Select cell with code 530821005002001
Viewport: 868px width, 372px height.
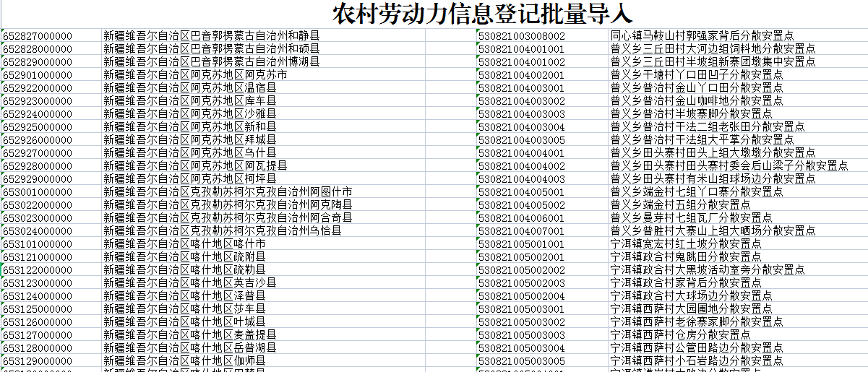(x=542, y=257)
